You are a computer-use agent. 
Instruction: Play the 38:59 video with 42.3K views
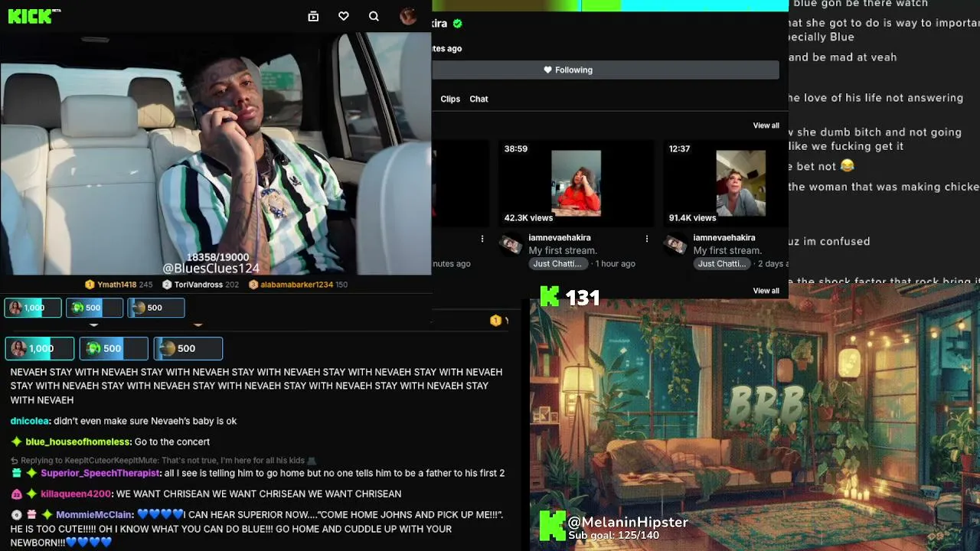[577, 184]
